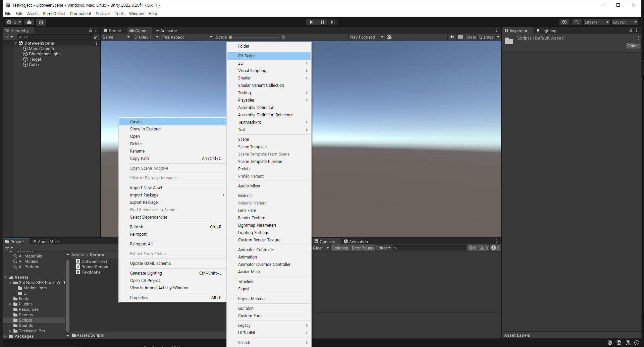The width and height of the screenshot is (644, 347).
Task: Click the version control settings icon
Action: point(41,22)
